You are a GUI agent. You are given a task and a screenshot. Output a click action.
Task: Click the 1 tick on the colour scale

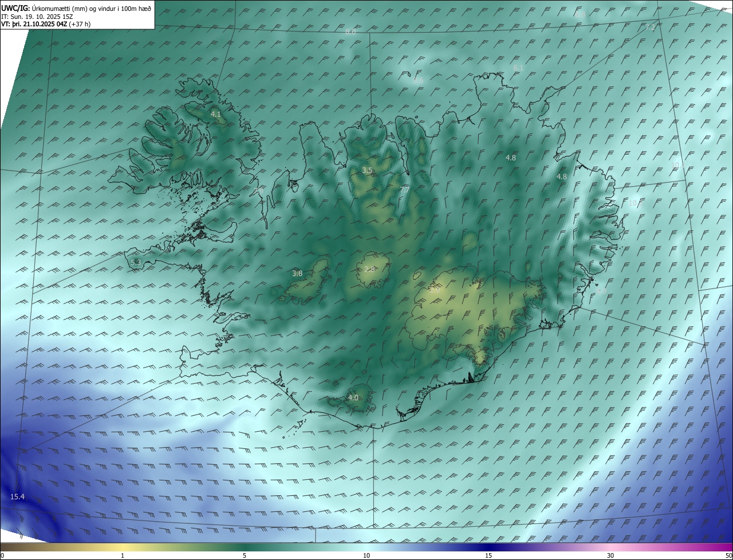[123, 555]
